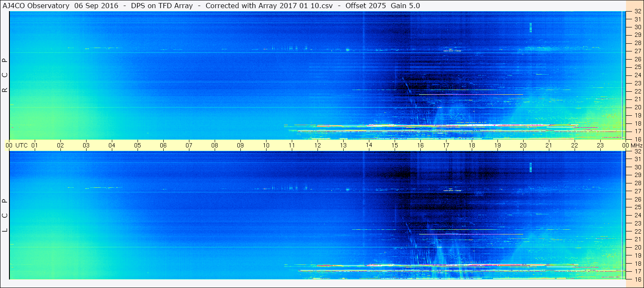Select hour "10" on the UTC axis

coord(266,145)
